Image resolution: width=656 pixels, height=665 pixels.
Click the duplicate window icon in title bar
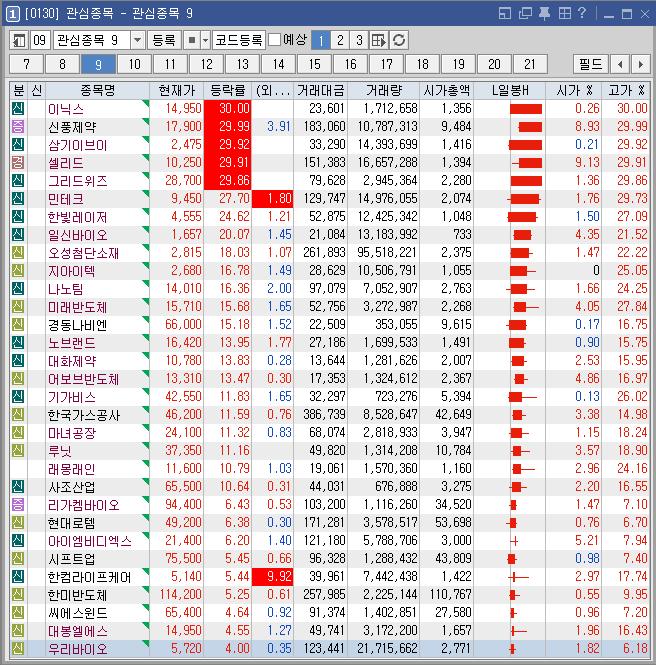point(525,14)
